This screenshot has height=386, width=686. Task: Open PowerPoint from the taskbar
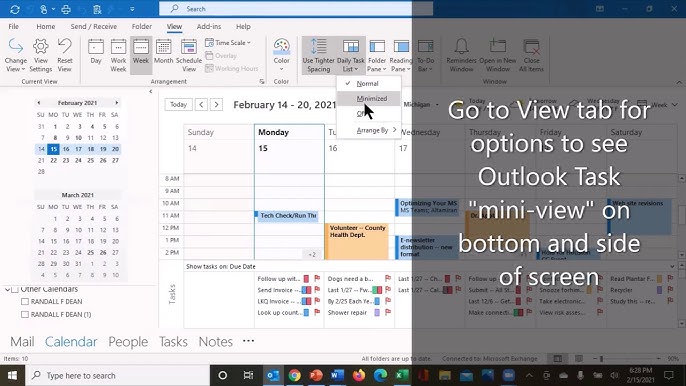point(316,375)
